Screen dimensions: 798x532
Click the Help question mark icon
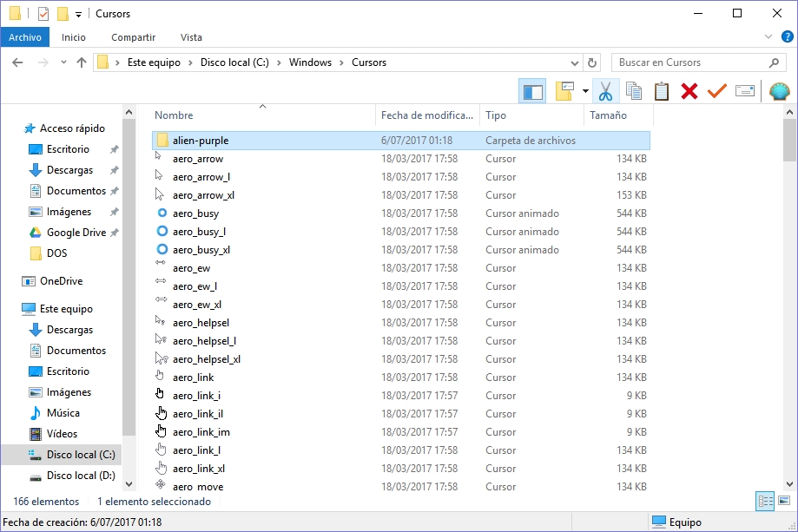(x=788, y=36)
